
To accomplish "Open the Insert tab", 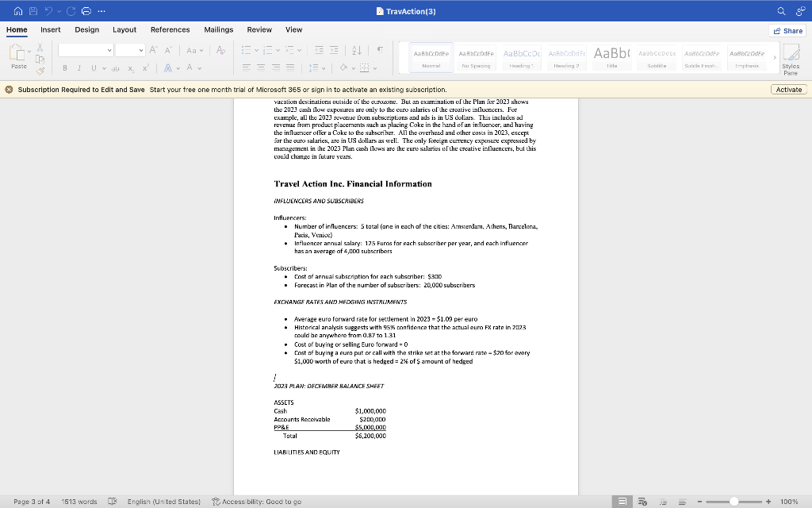I will click(50, 29).
